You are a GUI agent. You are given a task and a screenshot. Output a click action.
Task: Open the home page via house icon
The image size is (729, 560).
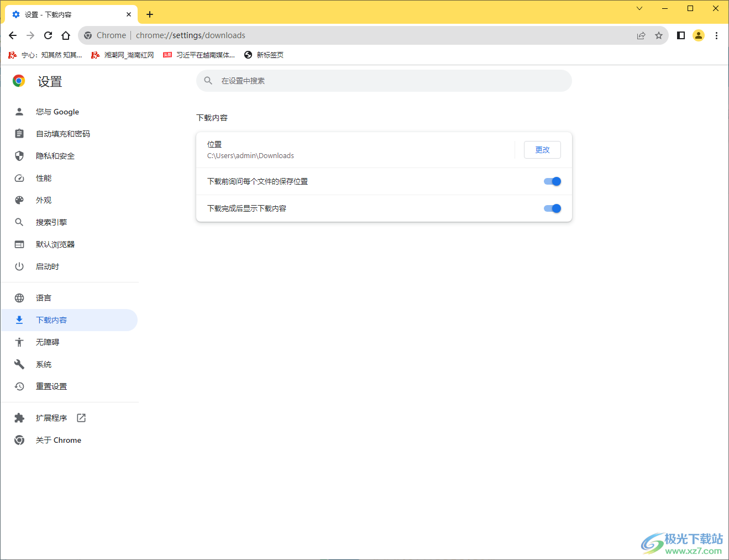pyautogui.click(x=66, y=35)
